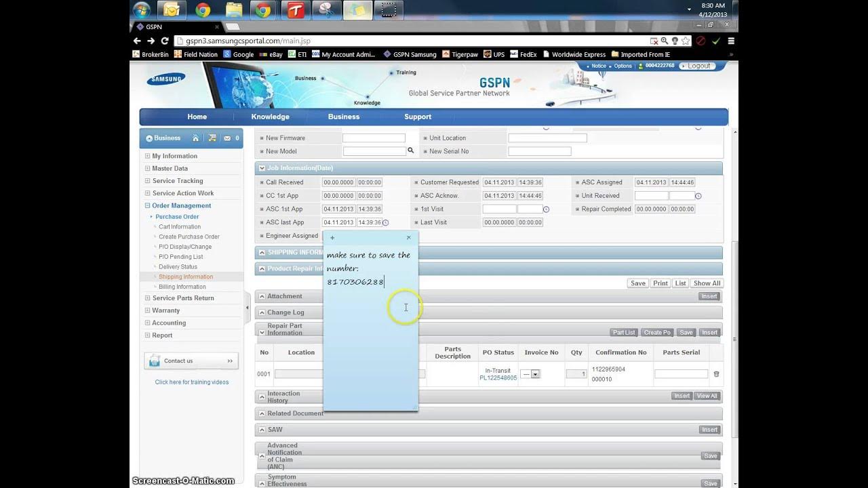Click the Print button
This screenshot has height=488, width=868.
click(660, 283)
